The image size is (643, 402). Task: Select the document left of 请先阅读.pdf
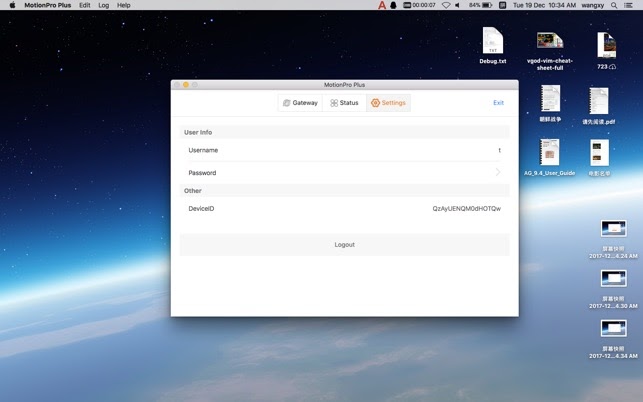click(x=550, y=103)
